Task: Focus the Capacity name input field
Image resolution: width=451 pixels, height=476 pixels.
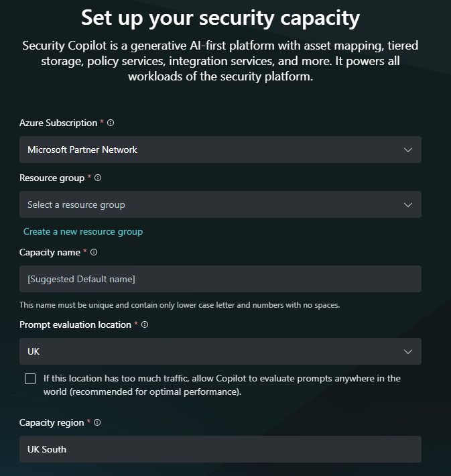Action: pyautogui.click(x=220, y=279)
